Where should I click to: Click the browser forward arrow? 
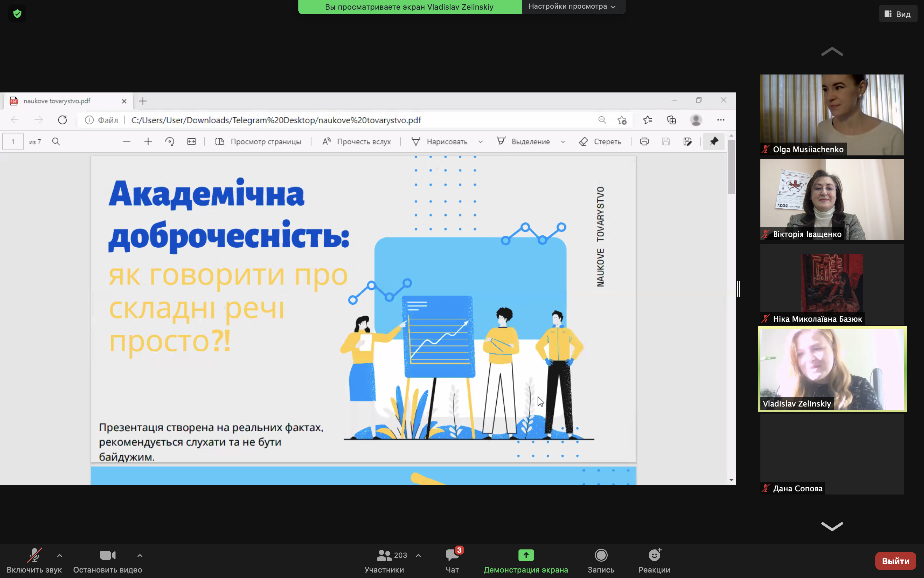[x=38, y=120]
